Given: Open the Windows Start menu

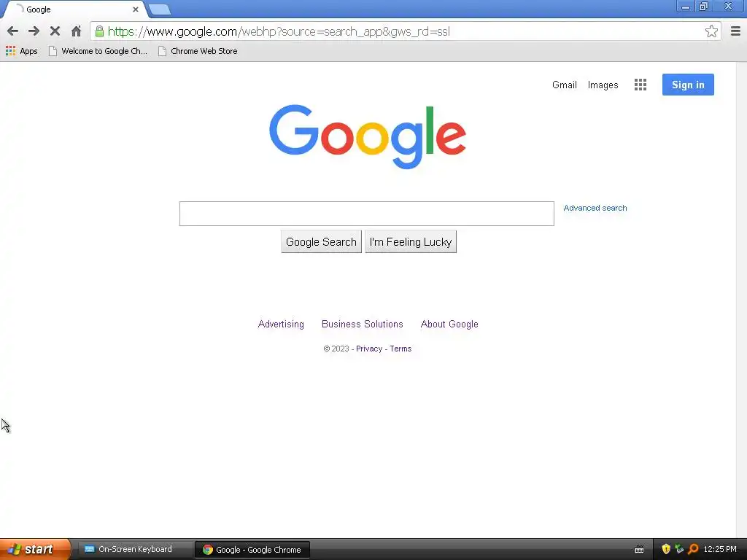Looking at the screenshot, I should (x=35, y=549).
